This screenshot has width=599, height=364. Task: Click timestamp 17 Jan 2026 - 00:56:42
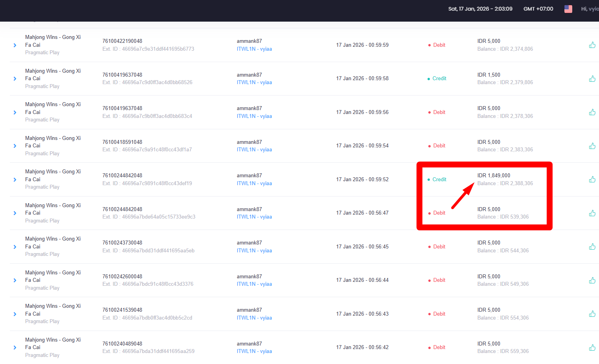pos(362,347)
